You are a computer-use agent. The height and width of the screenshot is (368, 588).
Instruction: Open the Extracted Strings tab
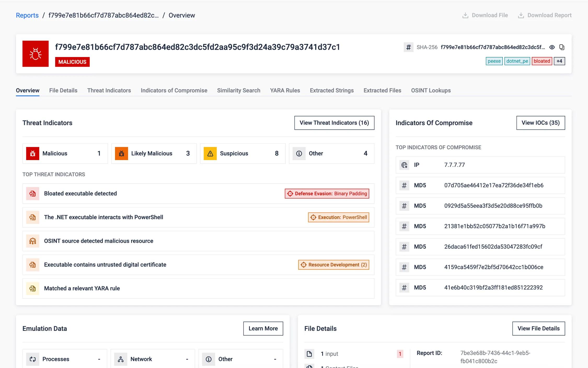point(331,90)
